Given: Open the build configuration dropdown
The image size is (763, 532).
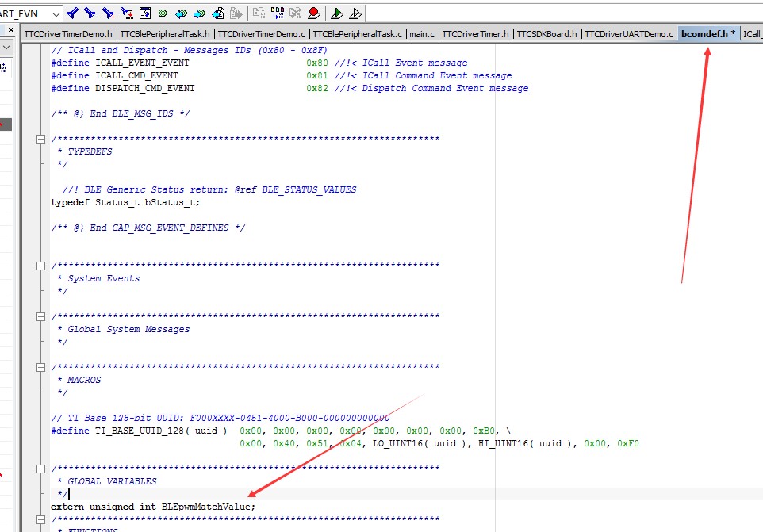Looking at the screenshot, I should point(56,14).
